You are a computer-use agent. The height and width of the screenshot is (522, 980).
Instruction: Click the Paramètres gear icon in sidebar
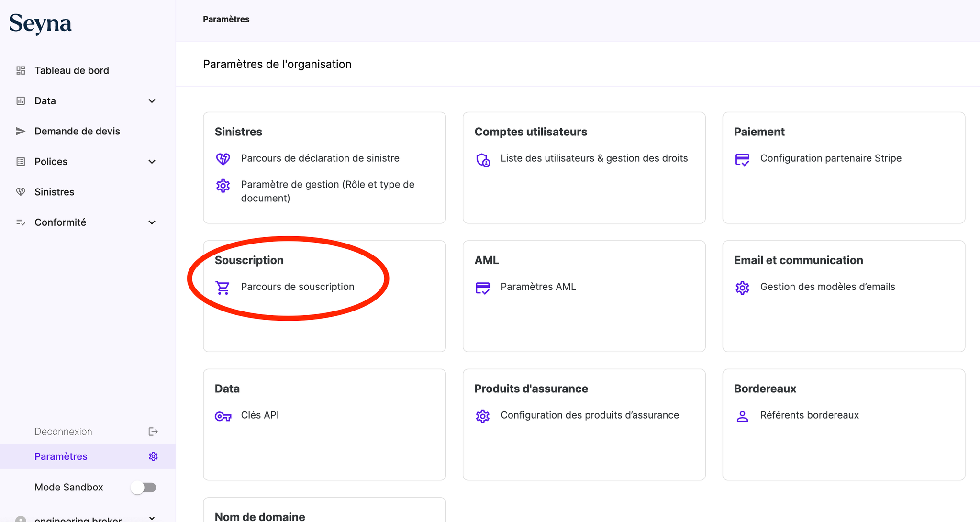click(153, 456)
